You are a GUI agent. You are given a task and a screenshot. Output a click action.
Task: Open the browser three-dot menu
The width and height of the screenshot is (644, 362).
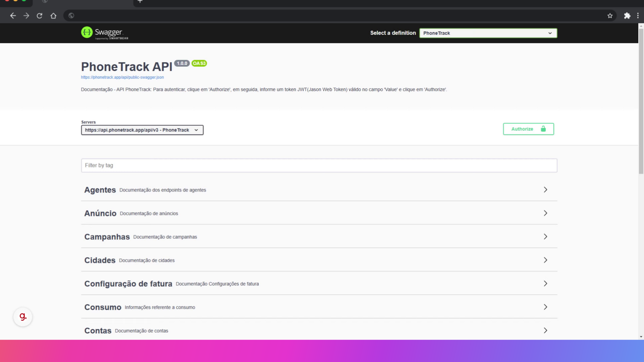[638, 16]
